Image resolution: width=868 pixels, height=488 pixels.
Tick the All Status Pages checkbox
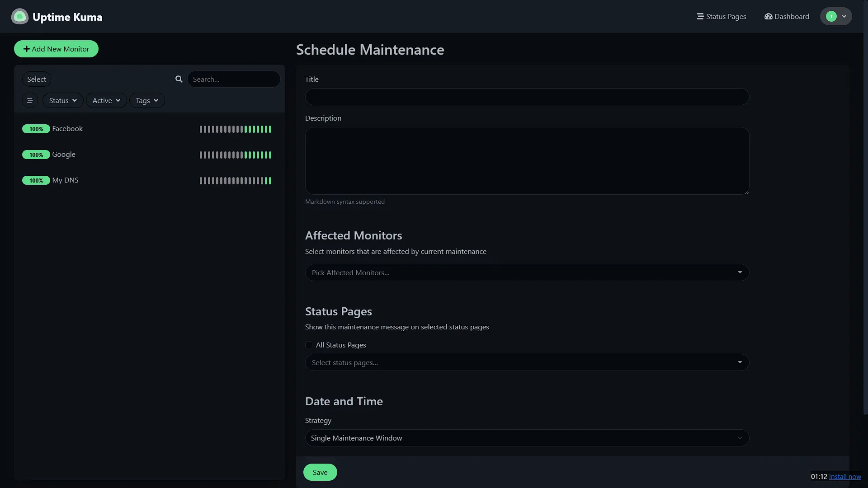(309, 345)
